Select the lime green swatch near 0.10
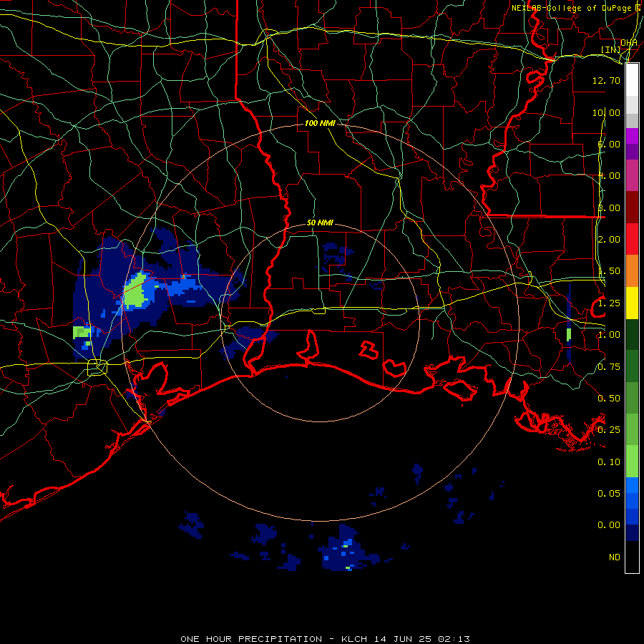The width and height of the screenshot is (644, 644). [632, 461]
